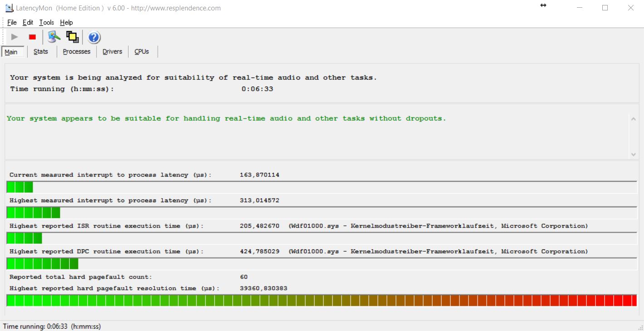Viewport: 644px width, 331px height.
Task: Click the value 39360,830383
Action: (x=263, y=288)
